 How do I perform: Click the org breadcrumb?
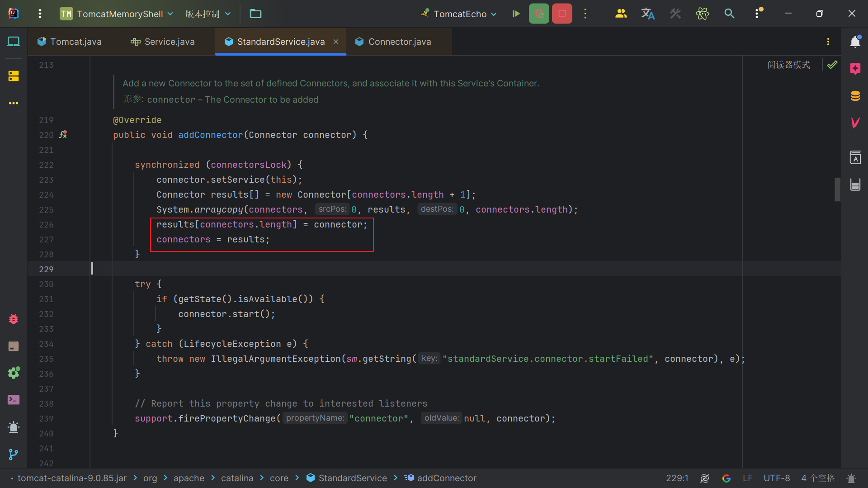click(150, 478)
